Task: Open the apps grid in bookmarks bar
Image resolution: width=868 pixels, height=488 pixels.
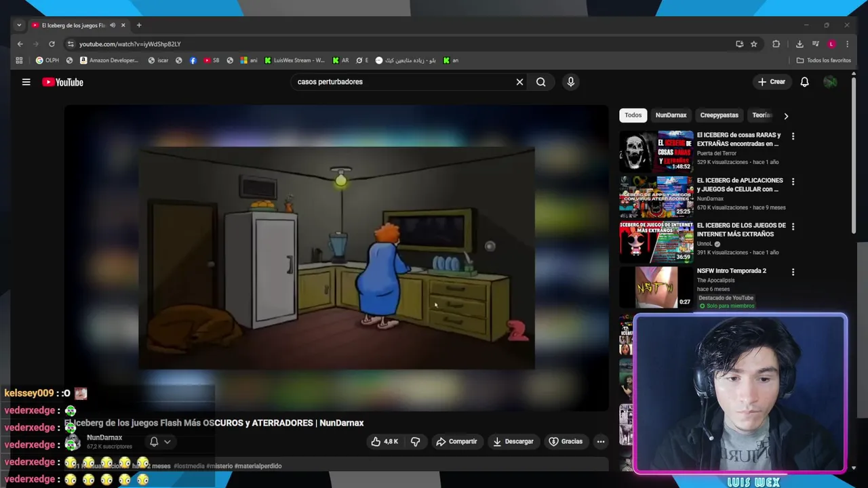Action: (x=19, y=60)
